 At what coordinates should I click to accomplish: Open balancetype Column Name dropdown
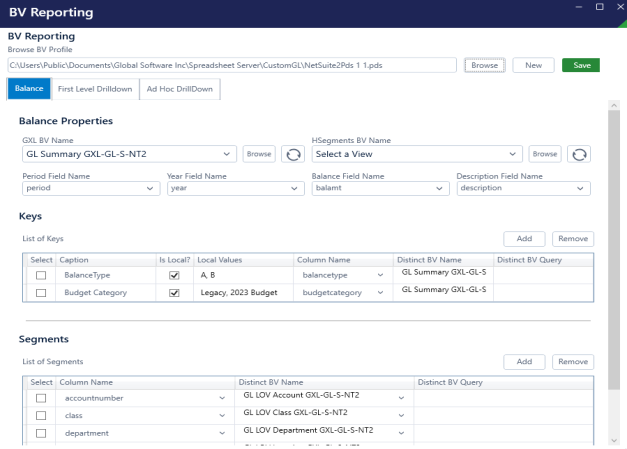380,275
